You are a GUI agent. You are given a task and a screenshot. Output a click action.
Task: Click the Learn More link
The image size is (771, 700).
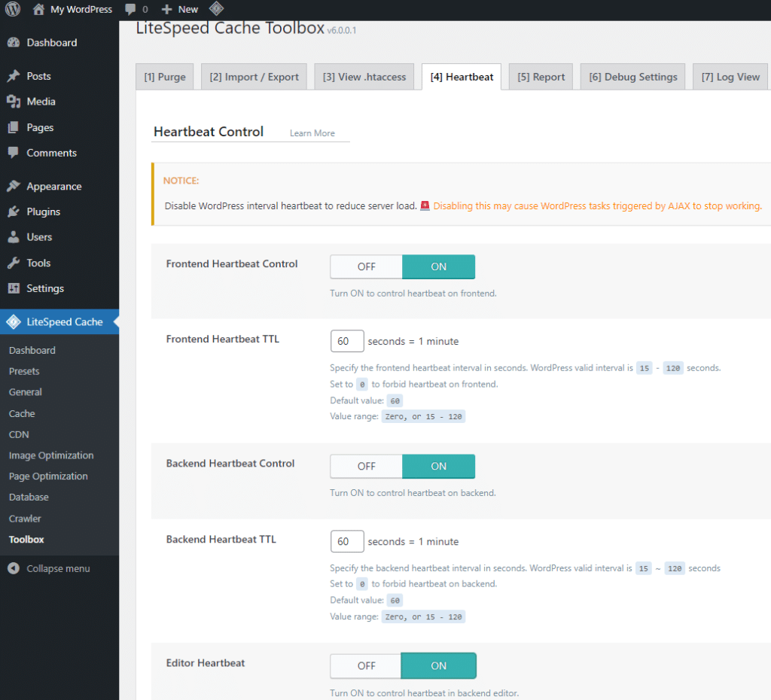pyautogui.click(x=312, y=133)
